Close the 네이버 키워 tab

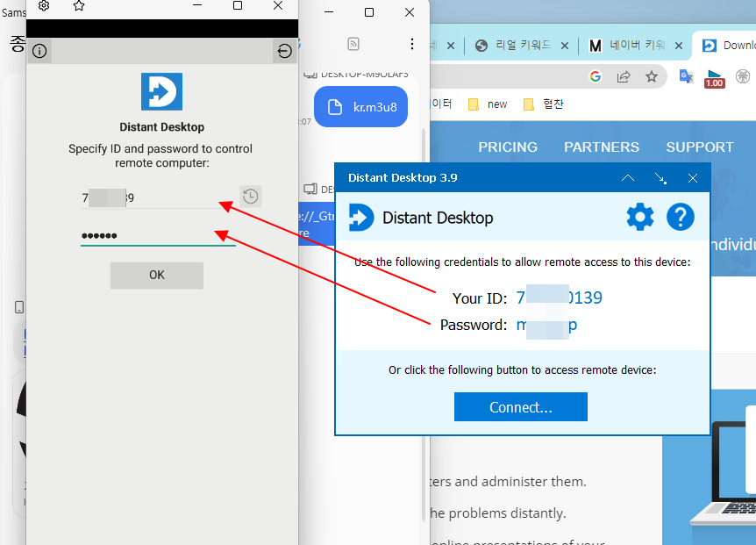[678, 46]
